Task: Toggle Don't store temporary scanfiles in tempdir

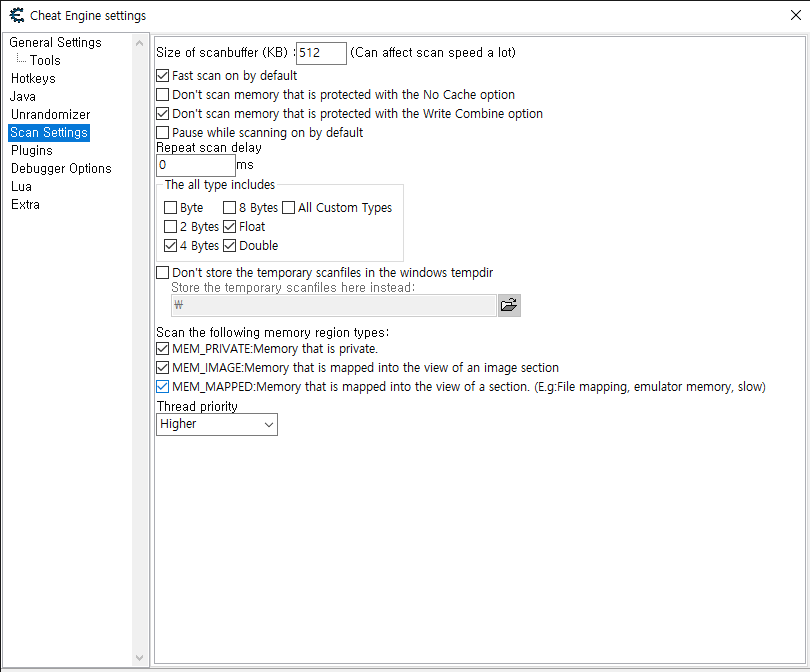Action: [x=163, y=273]
